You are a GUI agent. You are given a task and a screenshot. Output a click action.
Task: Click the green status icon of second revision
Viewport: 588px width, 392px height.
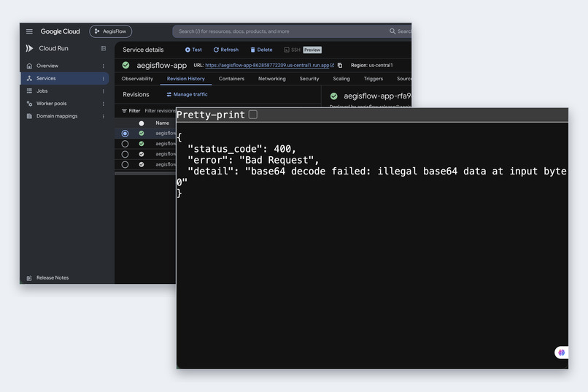[x=142, y=144]
